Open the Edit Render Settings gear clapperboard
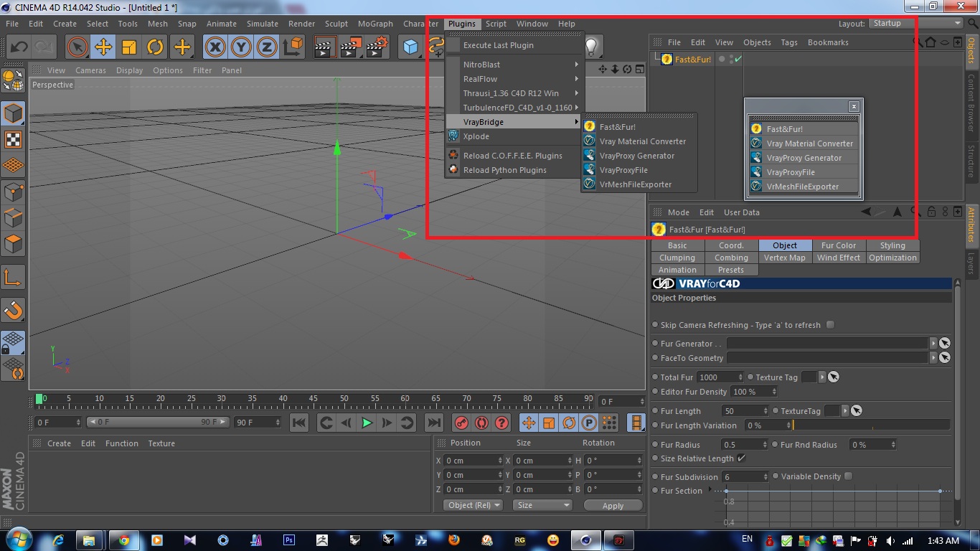The image size is (980, 551). [377, 47]
